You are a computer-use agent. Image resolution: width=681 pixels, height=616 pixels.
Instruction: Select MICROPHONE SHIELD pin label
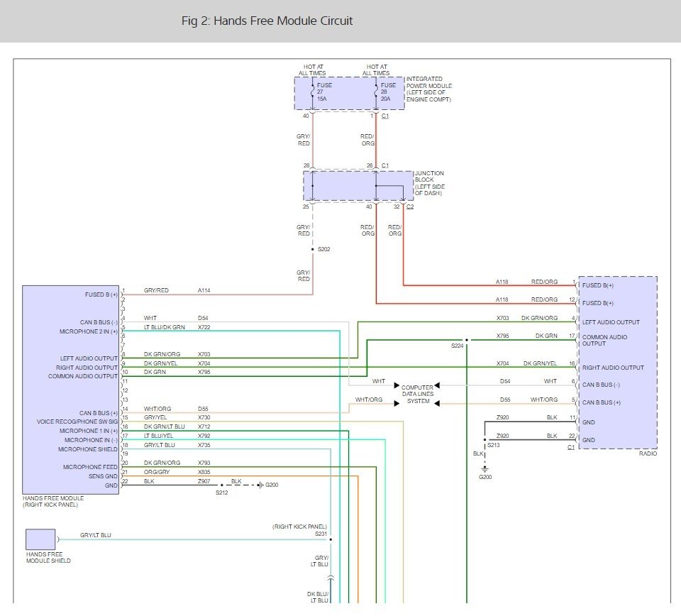88,449
